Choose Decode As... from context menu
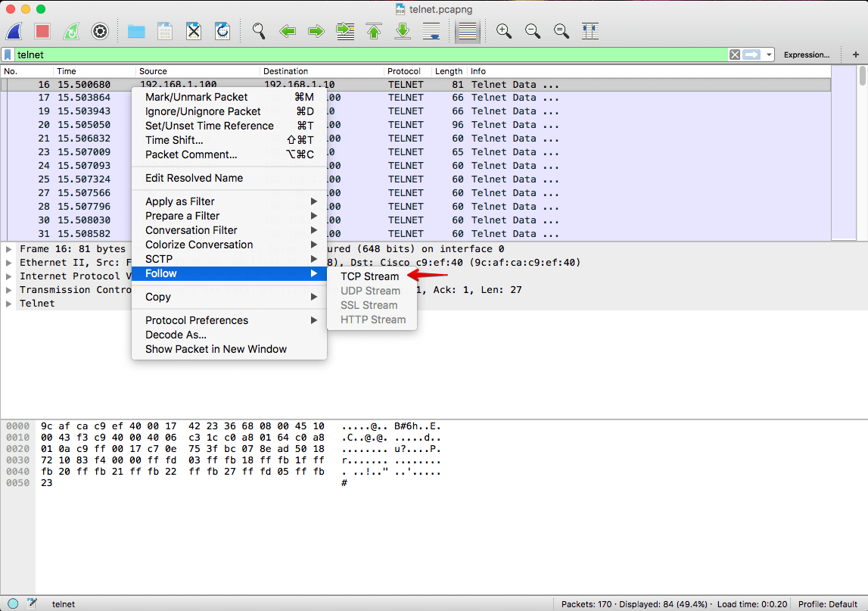Screen dimensions: 868x611 pos(176,335)
